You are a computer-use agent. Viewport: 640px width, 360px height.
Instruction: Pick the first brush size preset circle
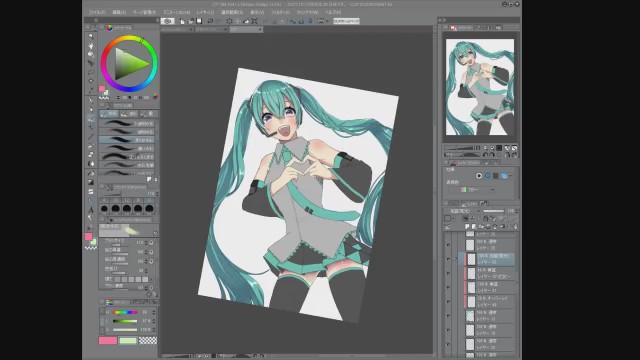[104, 209]
